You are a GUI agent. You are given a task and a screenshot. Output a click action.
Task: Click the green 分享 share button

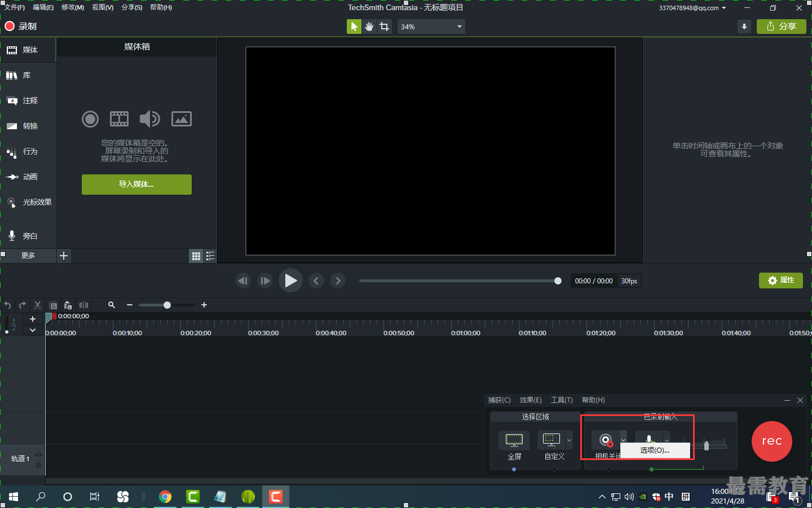(782, 27)
